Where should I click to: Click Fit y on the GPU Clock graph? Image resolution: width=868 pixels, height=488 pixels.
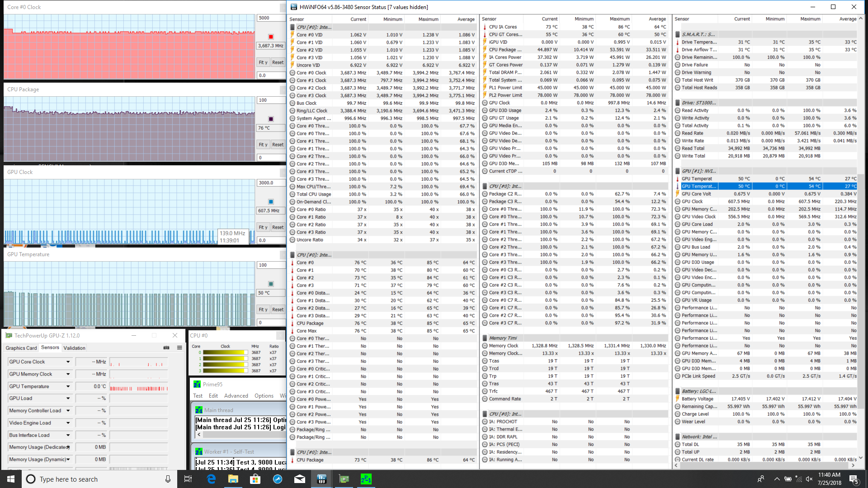pos(263,227)
